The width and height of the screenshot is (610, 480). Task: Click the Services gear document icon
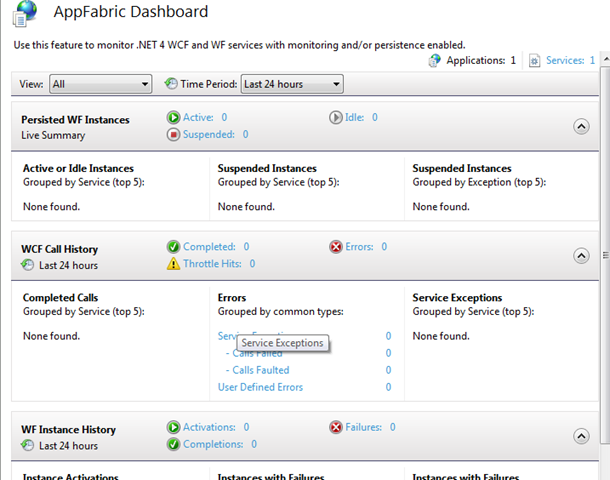tap(534, 61)
